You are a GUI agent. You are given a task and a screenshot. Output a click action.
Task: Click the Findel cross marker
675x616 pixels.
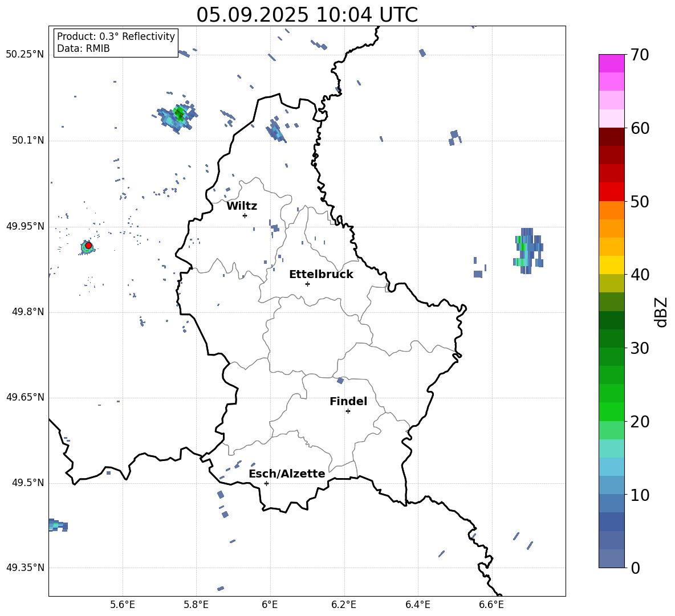[348, 411]
